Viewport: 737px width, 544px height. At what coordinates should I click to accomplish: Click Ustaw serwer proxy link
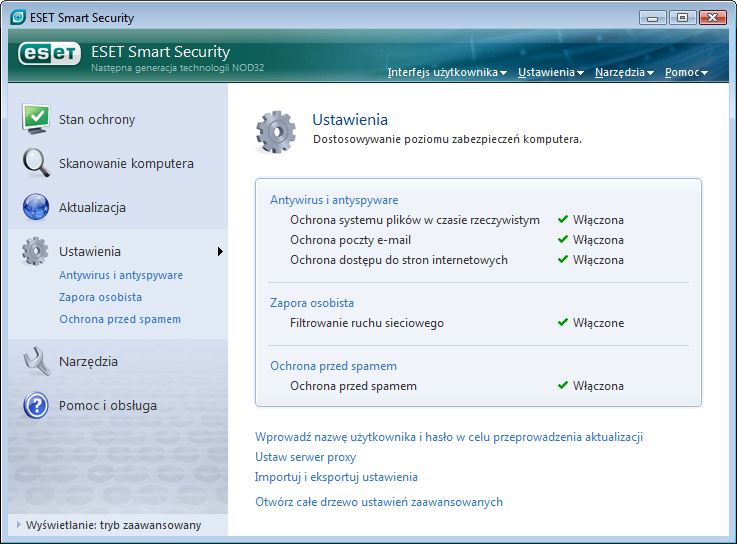(x=306, y=457)
